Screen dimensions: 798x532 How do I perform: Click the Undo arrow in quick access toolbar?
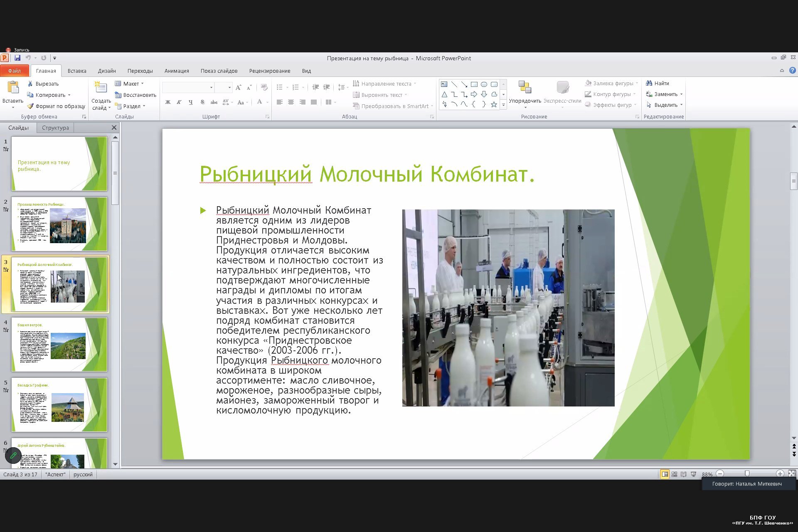point(28,58)
